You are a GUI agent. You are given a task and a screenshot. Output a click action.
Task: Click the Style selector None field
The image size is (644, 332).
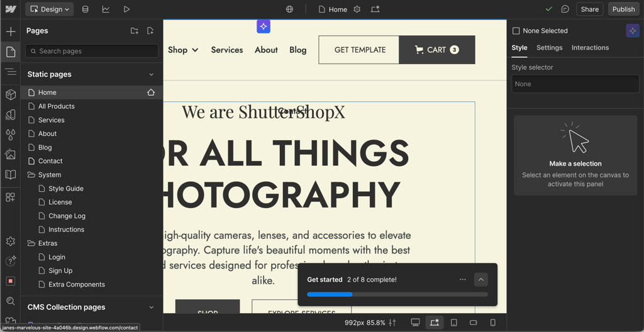(575, 84)
